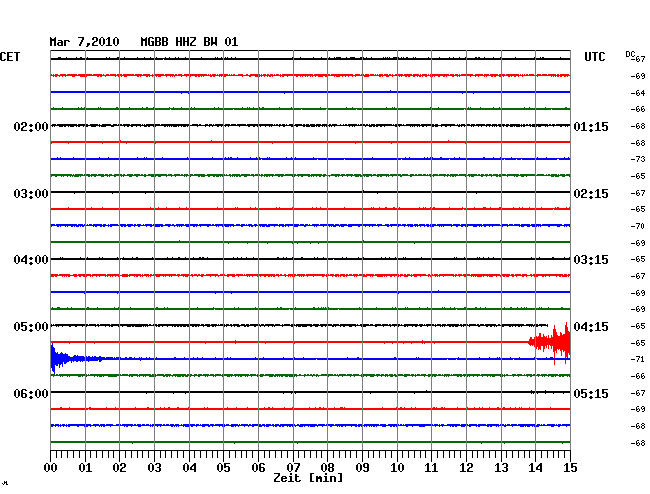This screenshot has height=494, width=650.
Task: Click the red earthquake onset burst near minute 14
Action: click(550, 343)
